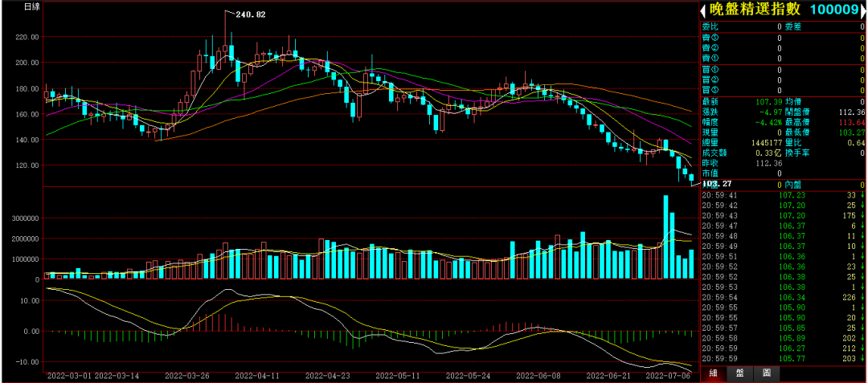Screen dimensions: 868x383
Task: Switch to the 圖 tab
Action: (x=766, y=373)
